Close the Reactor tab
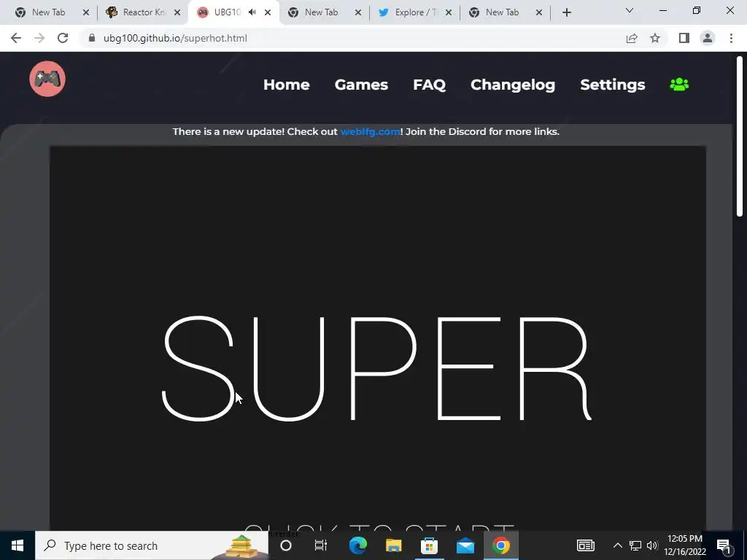This screenshot has height=560, width=747. tap(177, 12)
